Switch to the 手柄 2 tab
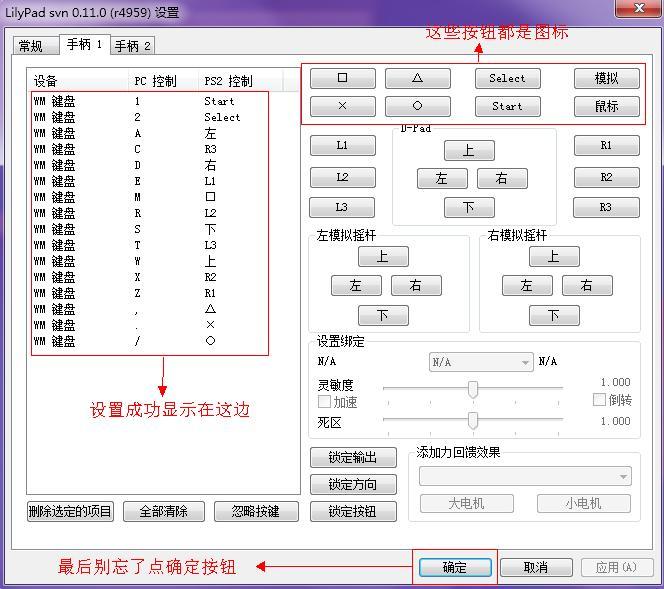 [x=133, y=46]
